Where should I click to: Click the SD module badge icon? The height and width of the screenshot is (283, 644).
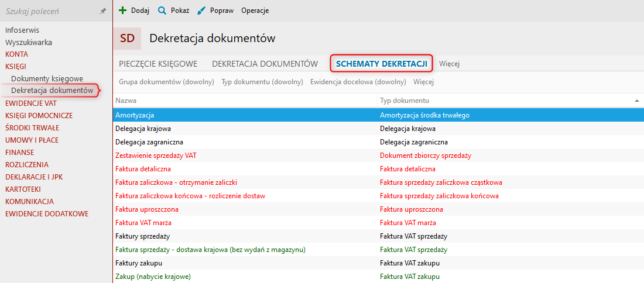(127, 39)
